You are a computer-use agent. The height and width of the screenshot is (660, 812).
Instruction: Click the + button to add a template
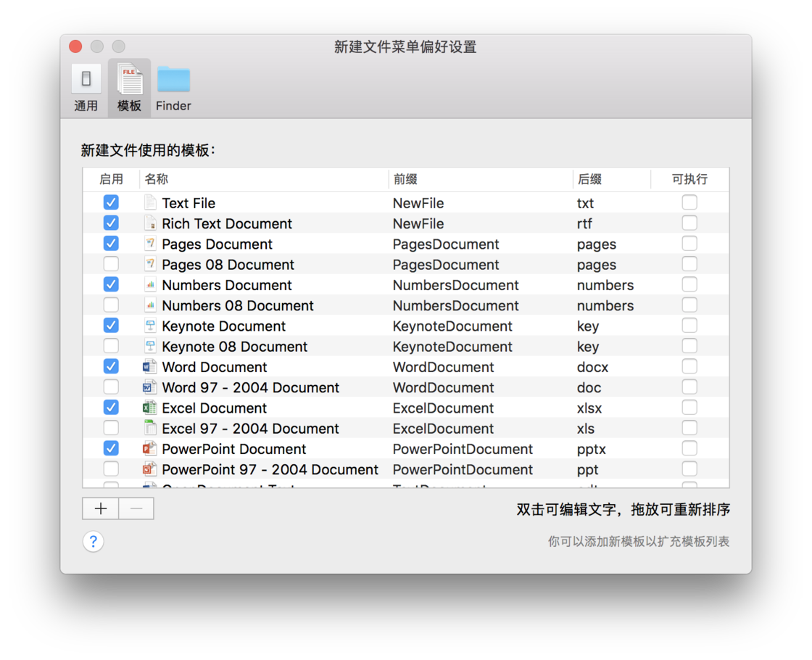[x=100, y=508]
